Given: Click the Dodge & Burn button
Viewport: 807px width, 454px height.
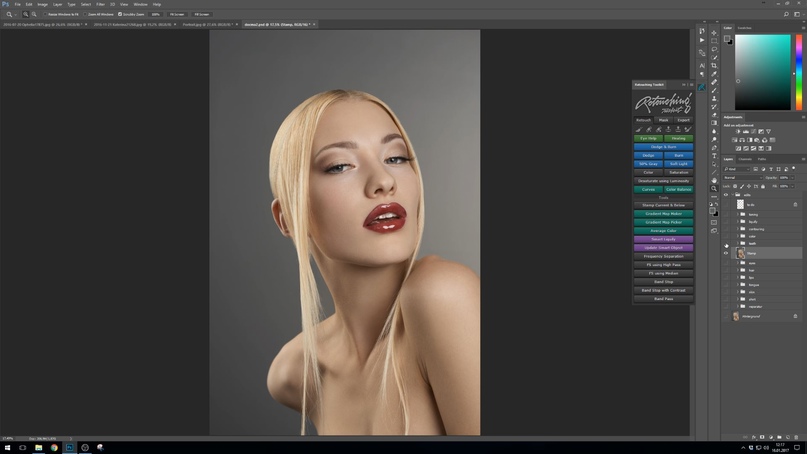Looking at the screenshot, I should [x=663, y=147].
